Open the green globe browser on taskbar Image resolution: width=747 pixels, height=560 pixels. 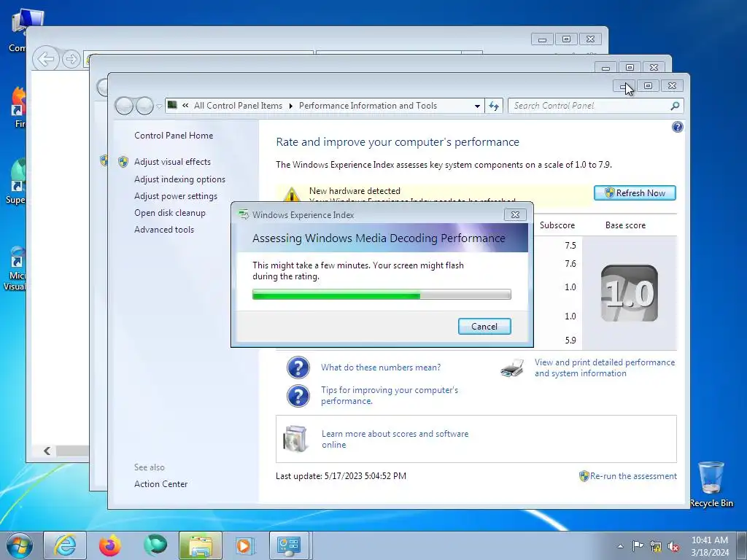point(155,545)
